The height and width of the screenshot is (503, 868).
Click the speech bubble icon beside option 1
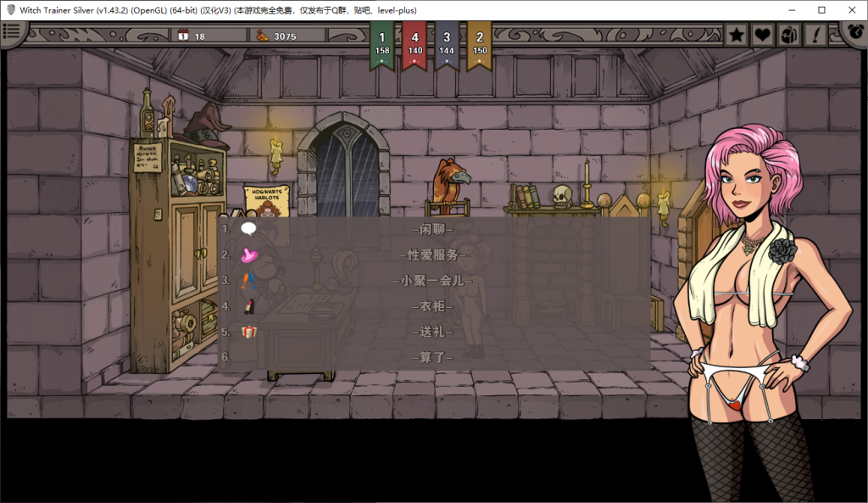coord(248,229)
